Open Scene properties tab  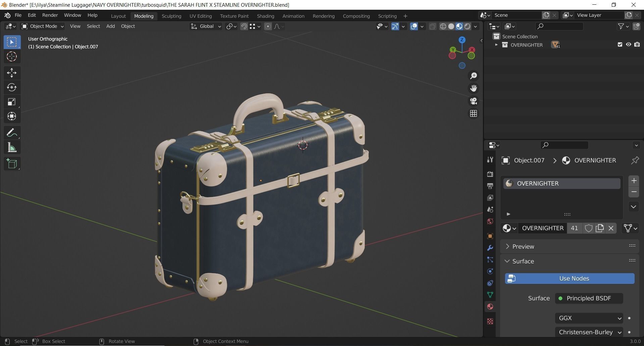point(490,209)
